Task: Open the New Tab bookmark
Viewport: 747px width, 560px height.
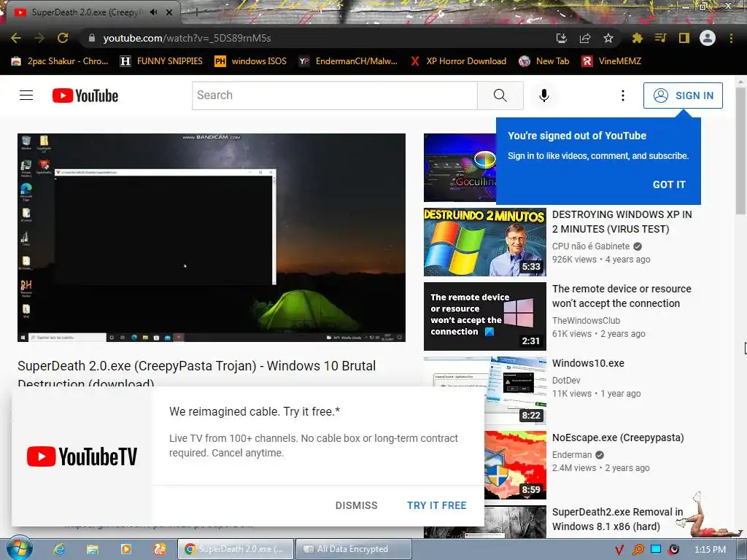Action: tap(544, 61)
